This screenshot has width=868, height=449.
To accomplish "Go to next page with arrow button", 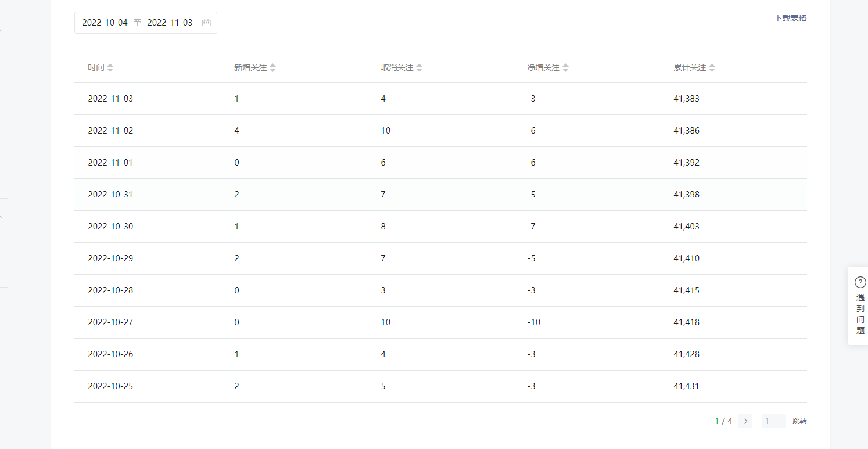I will point(745,421).
